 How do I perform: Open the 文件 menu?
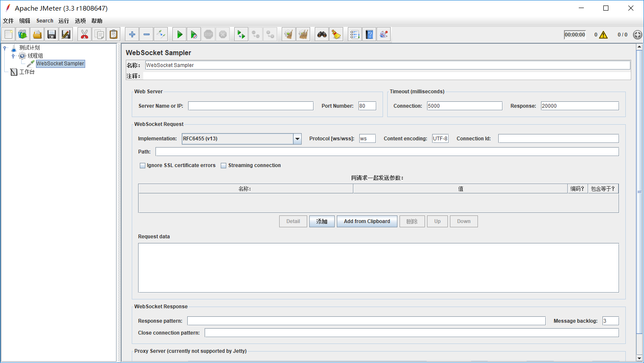(8, 21)
